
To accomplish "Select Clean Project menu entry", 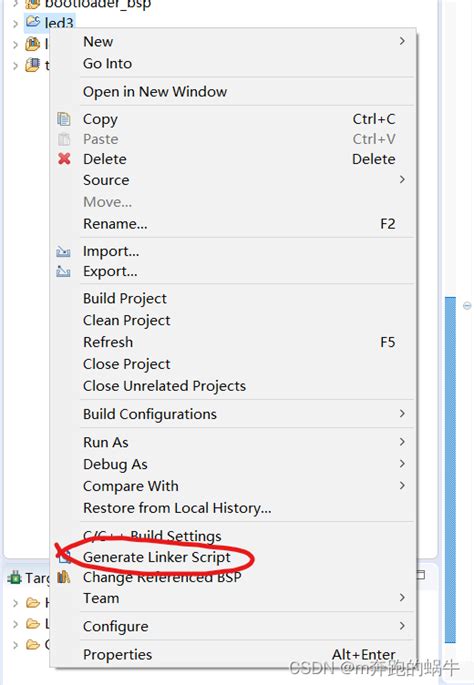I will pos(127,320).
